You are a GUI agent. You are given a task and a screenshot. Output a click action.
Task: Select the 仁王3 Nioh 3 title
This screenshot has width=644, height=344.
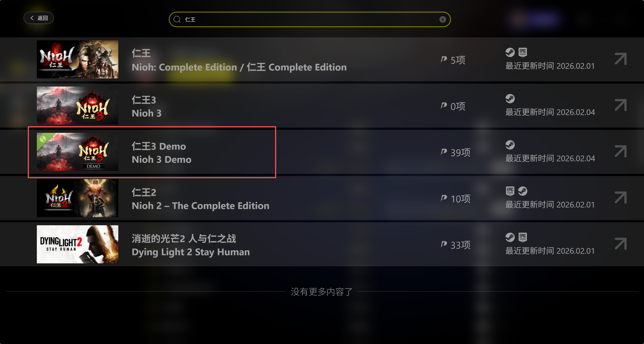tap(147, 106)
